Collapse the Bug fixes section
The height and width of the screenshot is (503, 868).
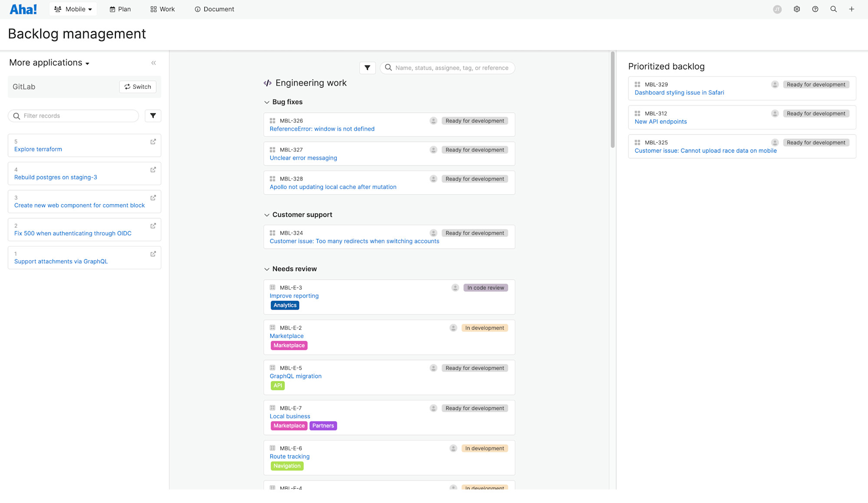tap(267, 102)
